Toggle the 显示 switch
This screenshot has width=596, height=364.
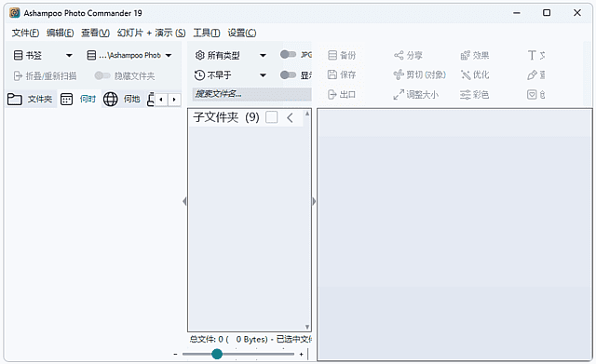tap(288, 74)
